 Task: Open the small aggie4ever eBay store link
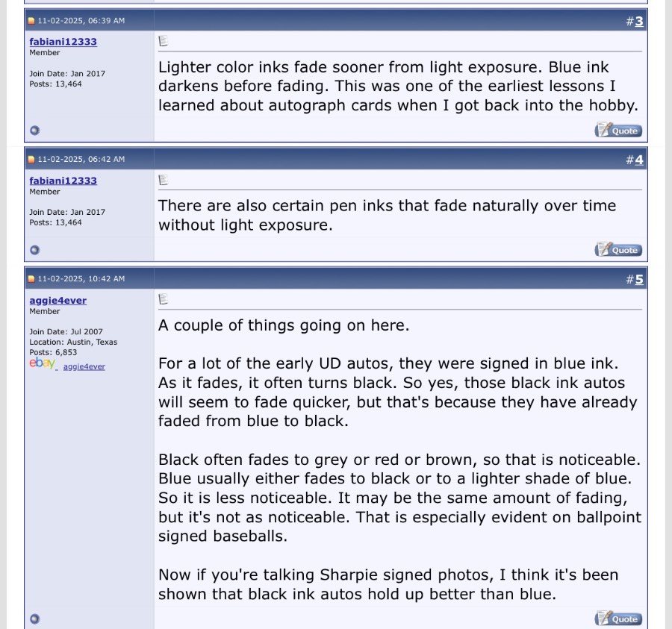tap(84, 366)
